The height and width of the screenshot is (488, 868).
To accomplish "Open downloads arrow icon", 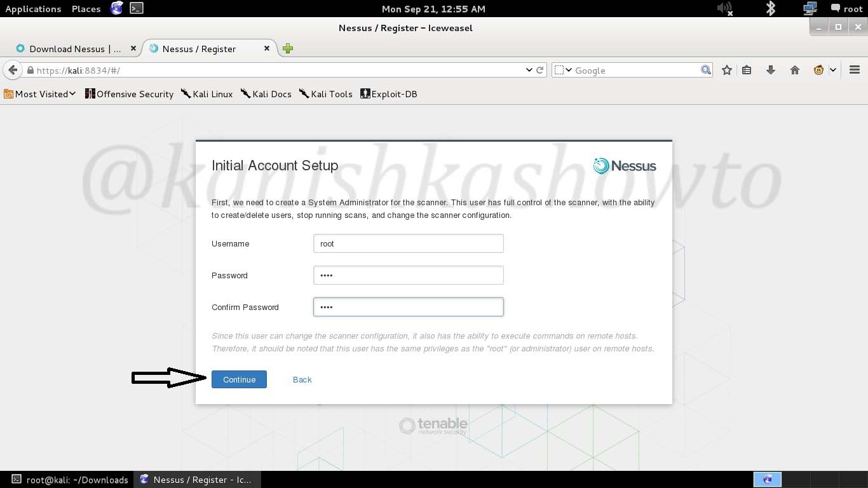I will pyautogui.click(x=771, y=70).
